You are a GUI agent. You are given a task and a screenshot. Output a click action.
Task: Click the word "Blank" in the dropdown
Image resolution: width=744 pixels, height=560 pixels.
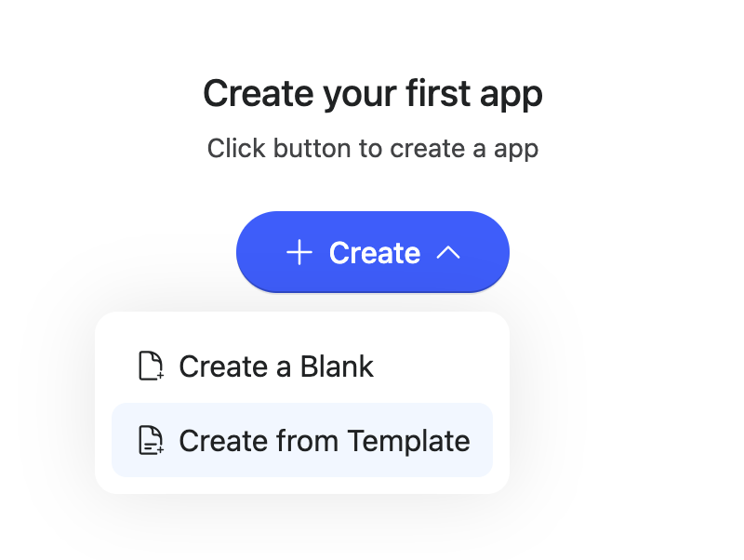pyautogui.click(x=337, y=367)
